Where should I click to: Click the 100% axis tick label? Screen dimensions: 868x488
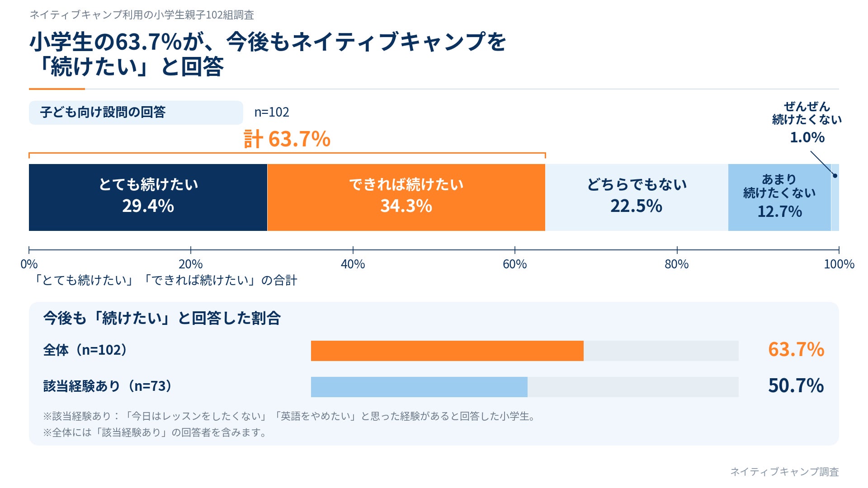(839, 264)
